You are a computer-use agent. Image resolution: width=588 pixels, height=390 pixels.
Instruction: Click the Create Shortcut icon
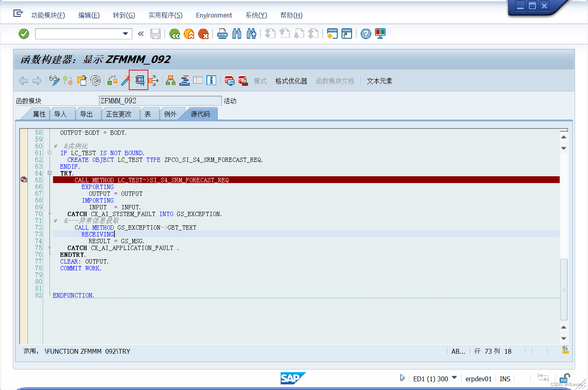[x=347, y=34]
